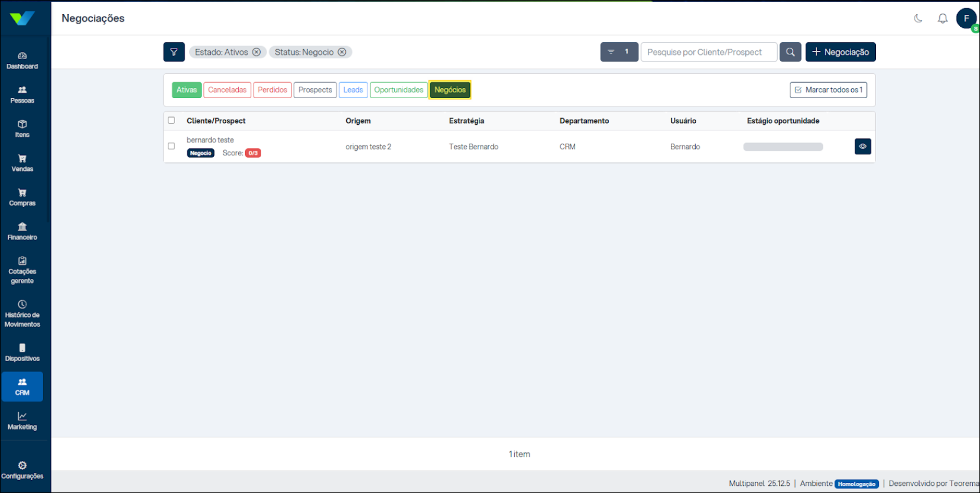This screenshot has width=980, height=493.
Task: Go to the Pessoas section
Action: [22, 95]
